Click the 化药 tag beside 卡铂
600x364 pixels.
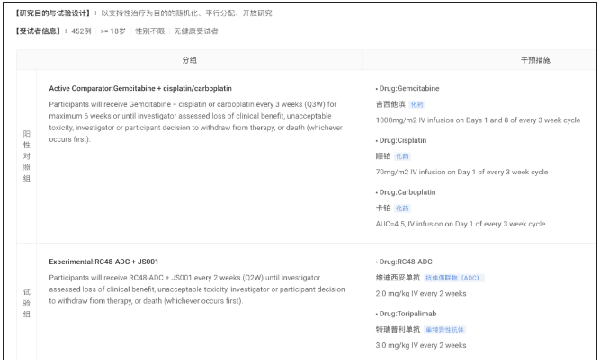pyautogui.click(x=402, y=209)
